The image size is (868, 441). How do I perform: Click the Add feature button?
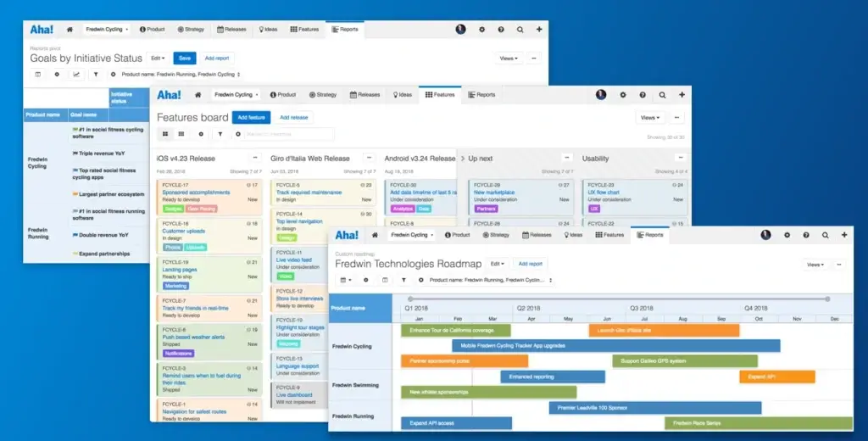[x=251, y=117]
